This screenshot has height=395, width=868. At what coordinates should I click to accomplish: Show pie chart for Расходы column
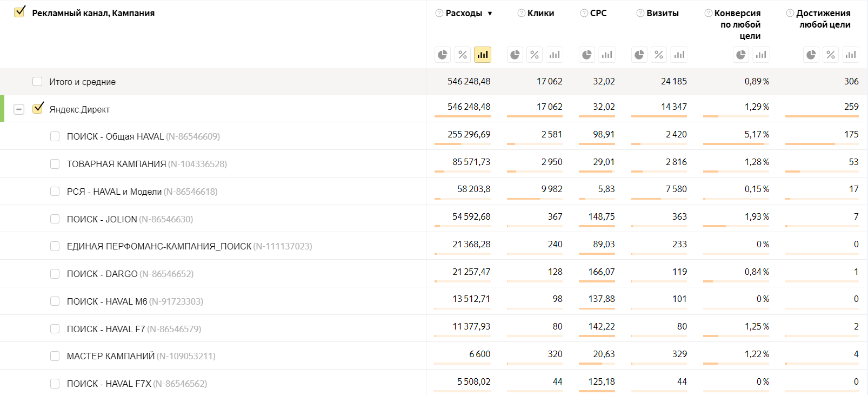click(x=443, y=55)
